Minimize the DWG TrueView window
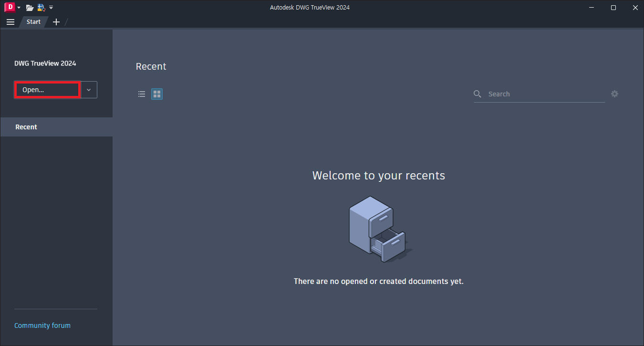This screenshot has width=644, height=346. pos(592,7)
